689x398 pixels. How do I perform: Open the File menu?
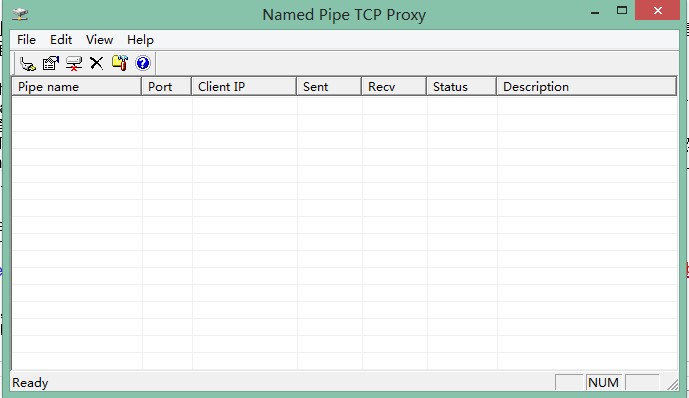click(26, 40)
